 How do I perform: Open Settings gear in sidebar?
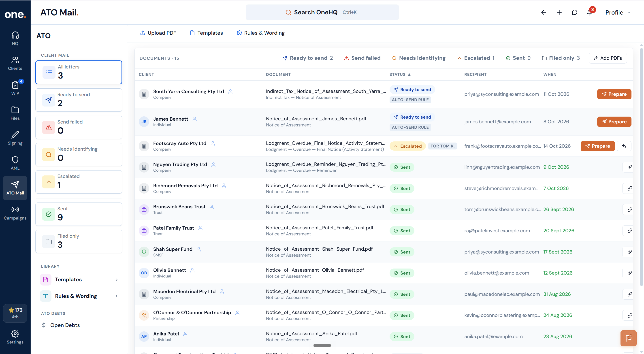pos(15,337)
